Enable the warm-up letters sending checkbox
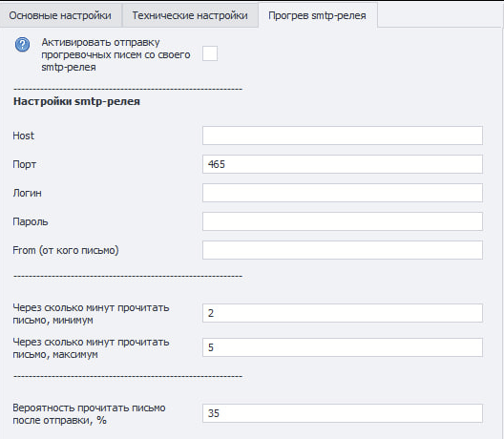 (210, 53)
